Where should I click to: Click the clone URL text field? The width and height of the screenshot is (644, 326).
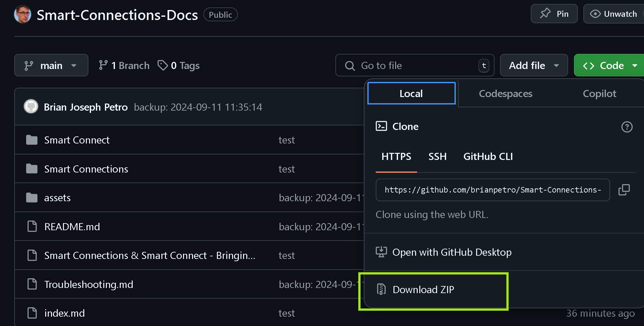pyautogui.click(x=493, y=190)
